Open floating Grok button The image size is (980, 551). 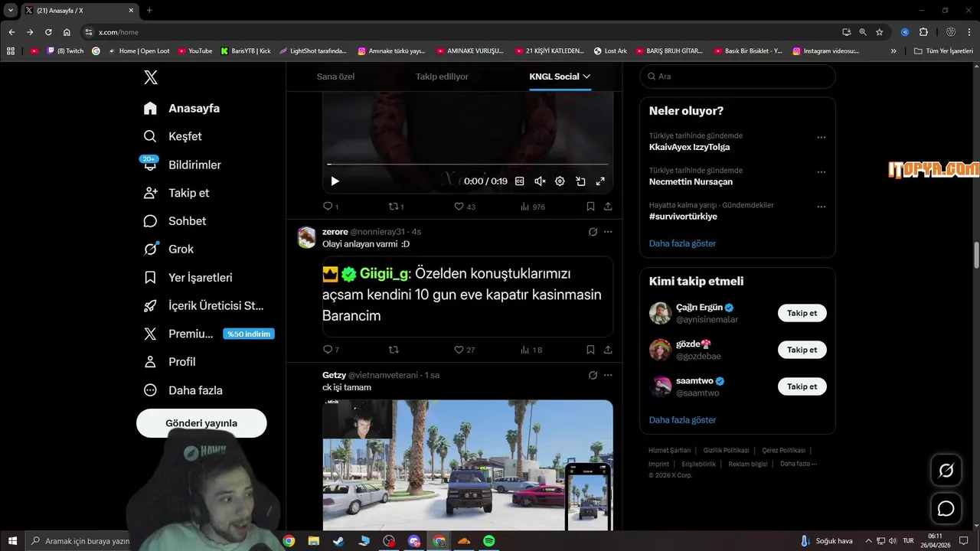click(x=946, y=471)
